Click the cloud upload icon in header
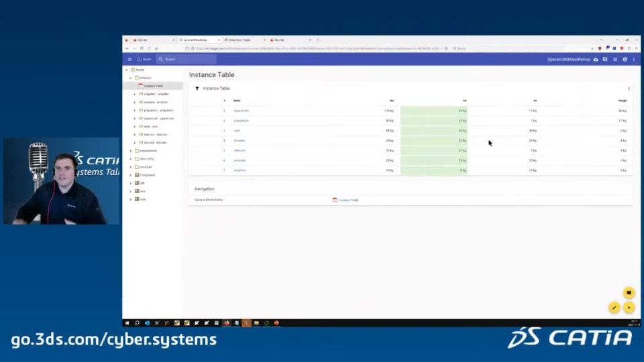The height and width of the screenshot is (362, 644). 596,60
